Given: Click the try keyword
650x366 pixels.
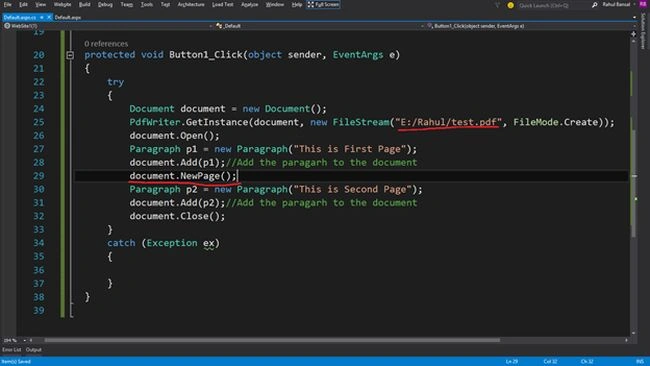Looking at the screenshot, I should [115, 82].
